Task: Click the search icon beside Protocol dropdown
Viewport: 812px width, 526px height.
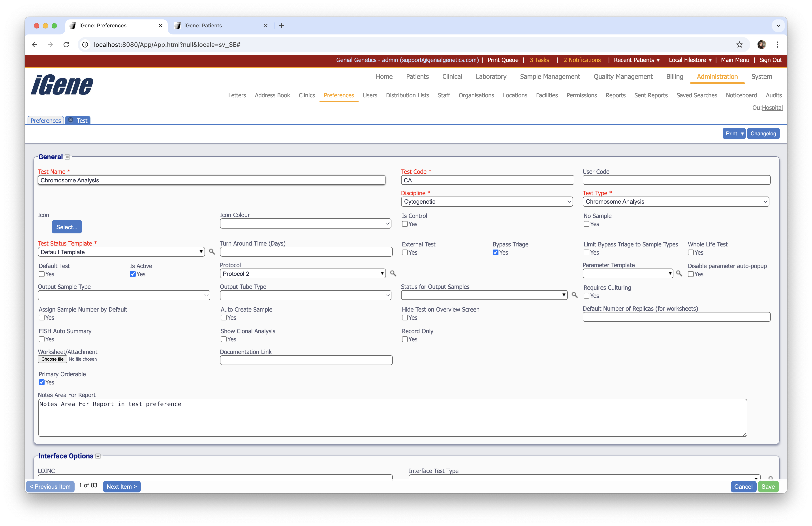Action: pos(393,273)
